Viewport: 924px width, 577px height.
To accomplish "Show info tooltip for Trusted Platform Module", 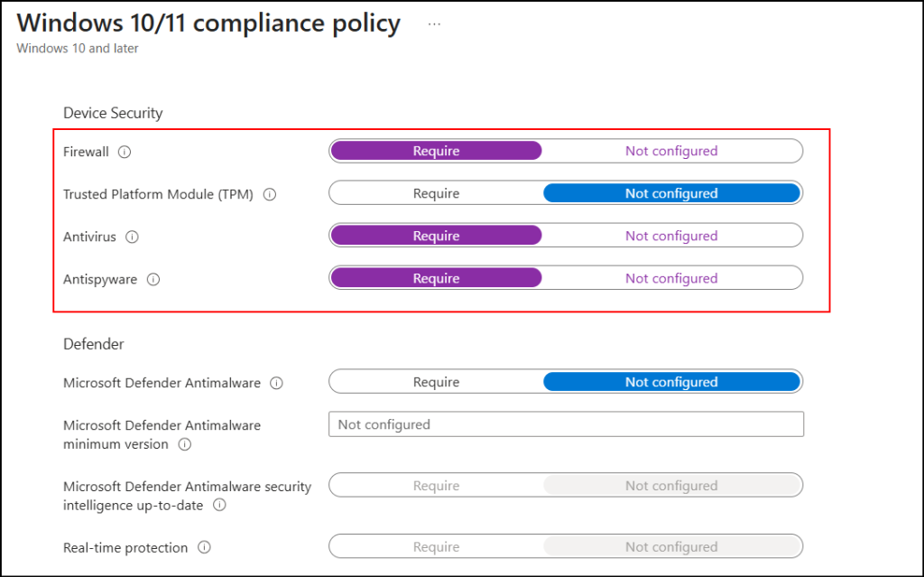I will click(269, 194).
